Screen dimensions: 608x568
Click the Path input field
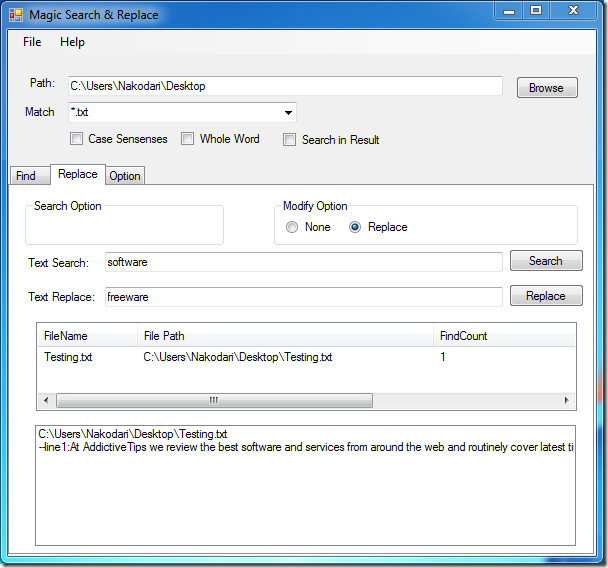(x=285, y=86)
